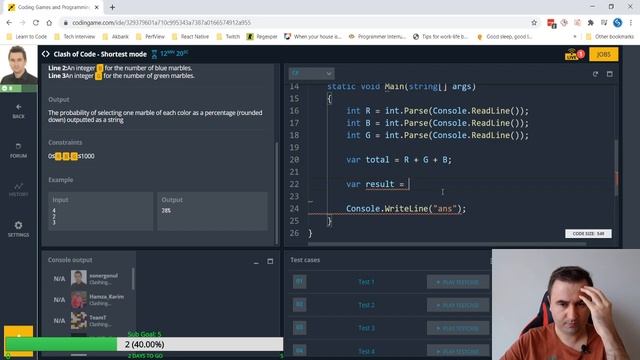Bookmark this page with the star icon
640x360 pixels.
534,23
